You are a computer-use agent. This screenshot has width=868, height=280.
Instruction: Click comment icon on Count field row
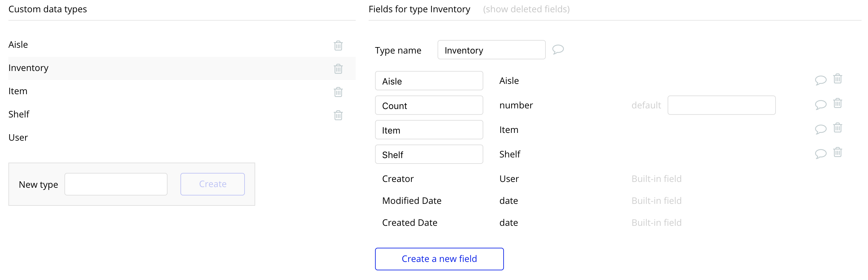[820, 105]
